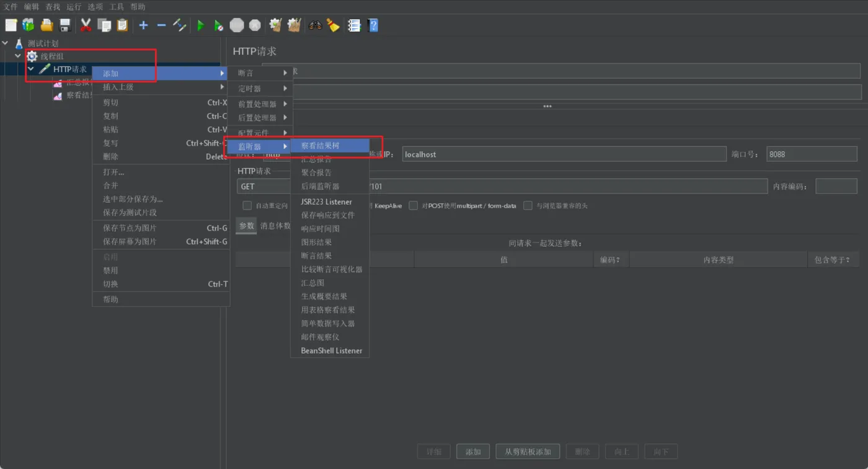Image resolution: width=868 pixels, height=469 pixels.
Task: Open the 帮助 menu in menu bar
Action: [x=138, y=7]
